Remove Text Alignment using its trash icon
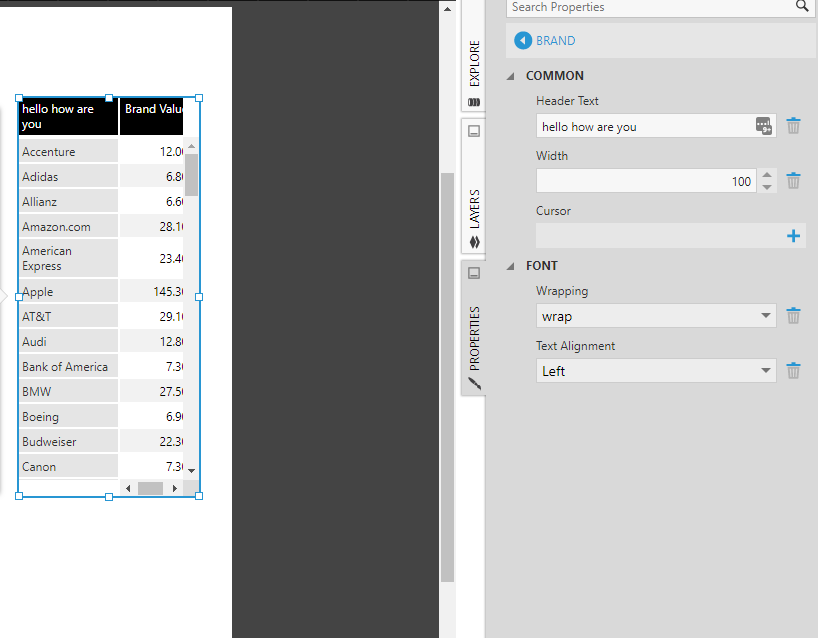The height and width of the screenshot is (638, 818). coord(793,371)
